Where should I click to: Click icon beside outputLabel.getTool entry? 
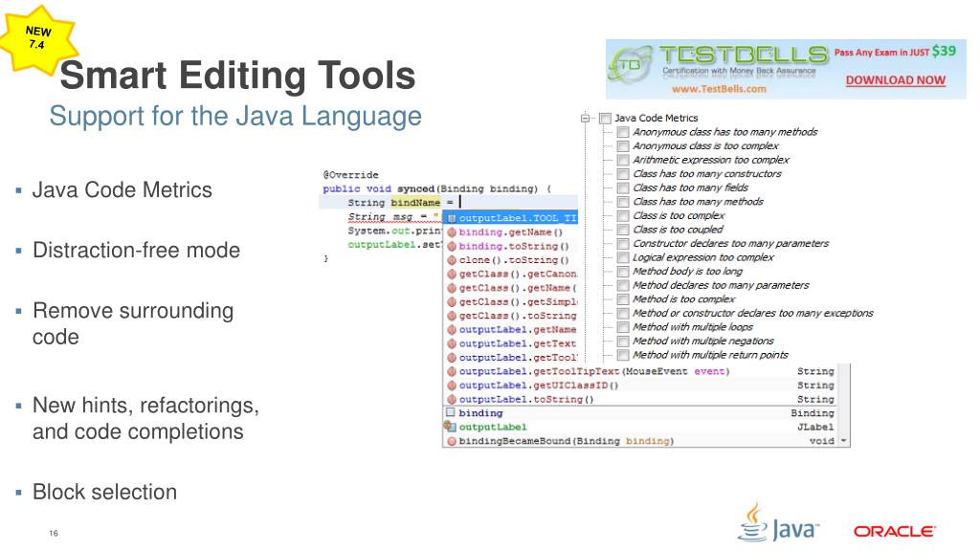click(452, 358)
